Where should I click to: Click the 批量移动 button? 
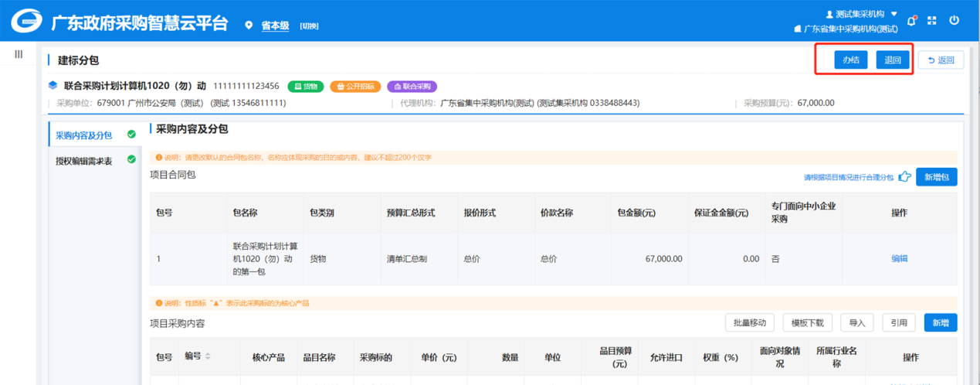pyautogui.click(x=750, y=322)
